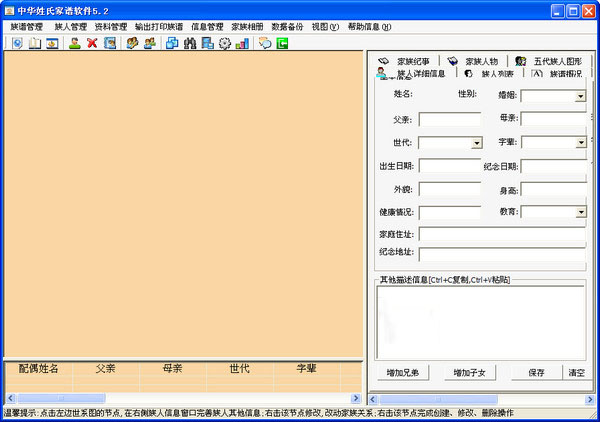Viewport: 600px width, 422px height.
Task: Switch to the 族谱概况 tab
Action: click(557, 73)
